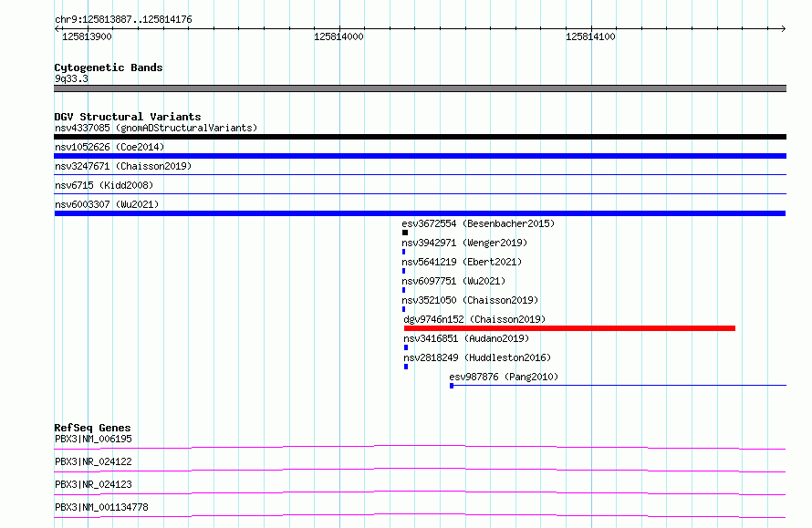Open gene PBX3|NR_024122 label

(x=93, y=461)
